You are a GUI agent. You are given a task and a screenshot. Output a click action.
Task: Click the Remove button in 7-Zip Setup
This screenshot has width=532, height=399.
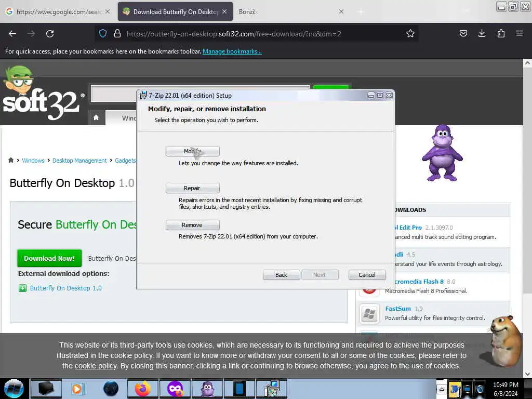(x=192, y=225)
